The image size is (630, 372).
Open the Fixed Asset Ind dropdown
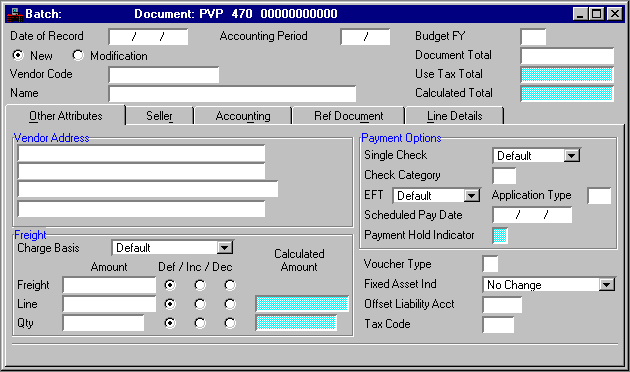click(x=606, y=285)
